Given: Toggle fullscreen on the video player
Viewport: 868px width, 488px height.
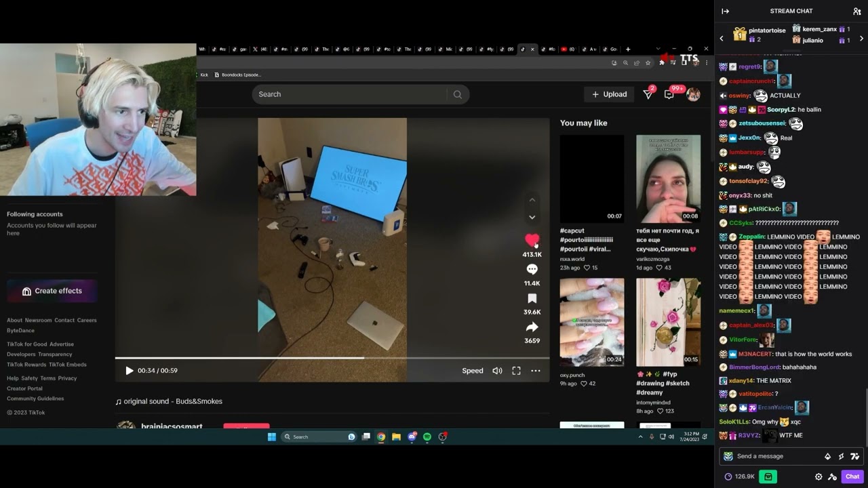Looking at the screenshot, I should (516, 371).
